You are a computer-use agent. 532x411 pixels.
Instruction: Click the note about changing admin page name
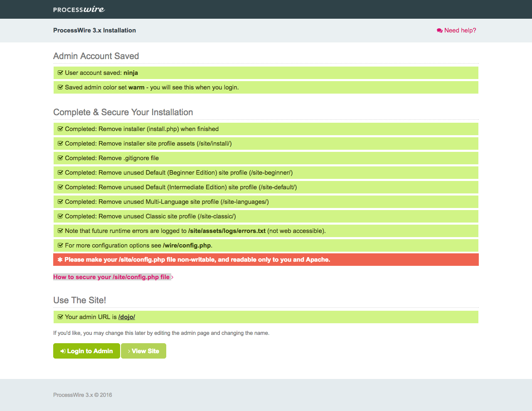coord(161,333)
